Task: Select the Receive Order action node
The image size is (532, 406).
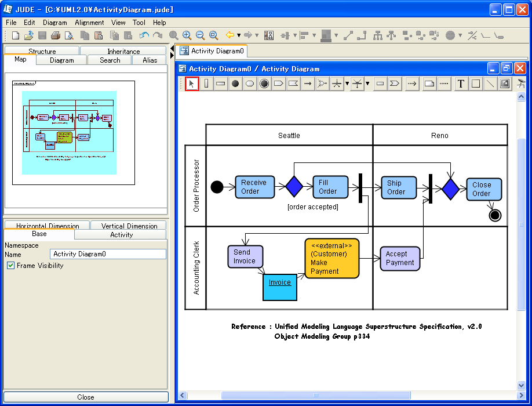Action: click(x=255, y=187)
